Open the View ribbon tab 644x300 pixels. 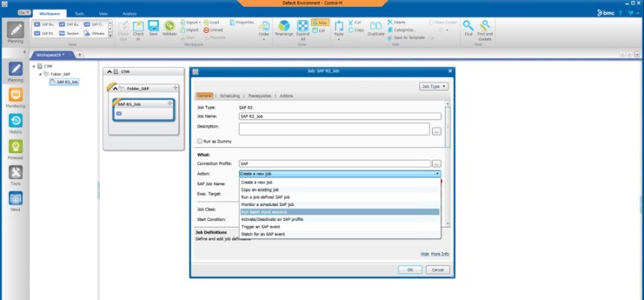point(103,14)
